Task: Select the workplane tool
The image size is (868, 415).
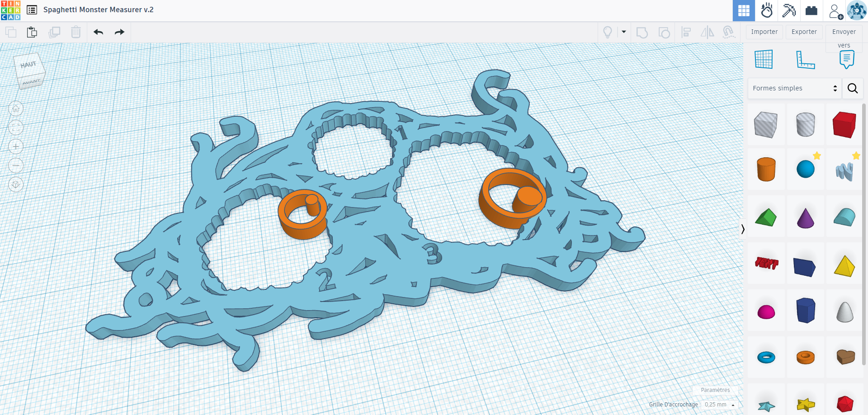Action: coord(764,59)
